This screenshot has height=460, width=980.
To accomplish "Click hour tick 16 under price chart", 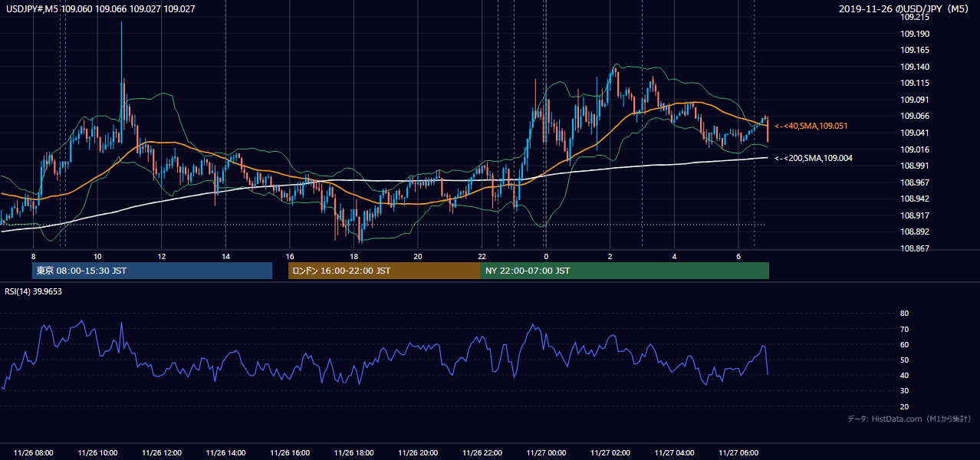I will pyautogui.click(x=290, y=256).
